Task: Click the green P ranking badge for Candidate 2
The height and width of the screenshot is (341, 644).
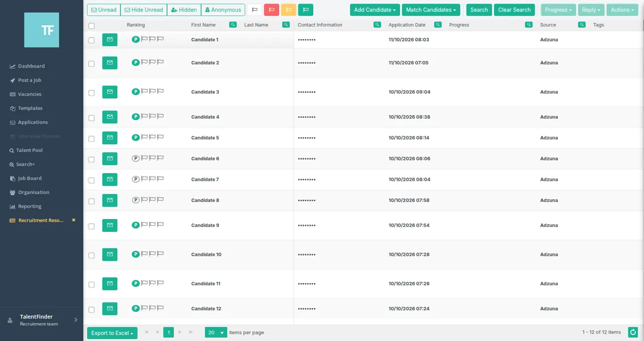Action: tap(136, 63)
